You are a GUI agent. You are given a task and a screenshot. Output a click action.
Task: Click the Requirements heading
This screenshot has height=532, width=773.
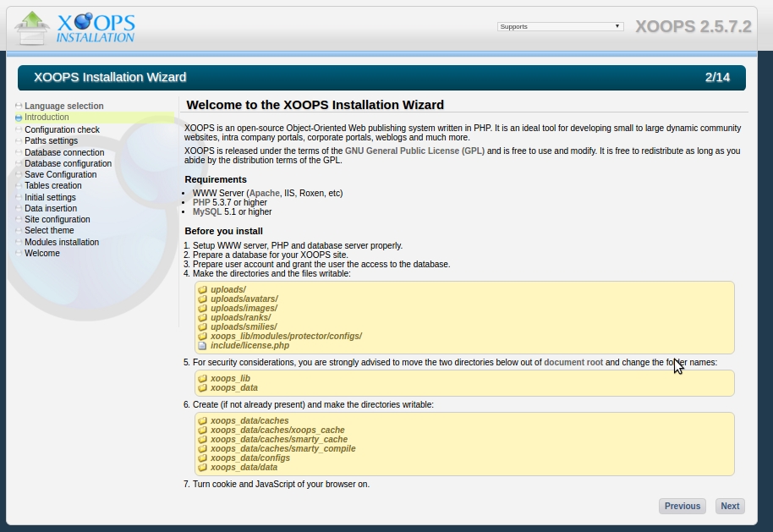pyautogui.click(x=216, y=180)
